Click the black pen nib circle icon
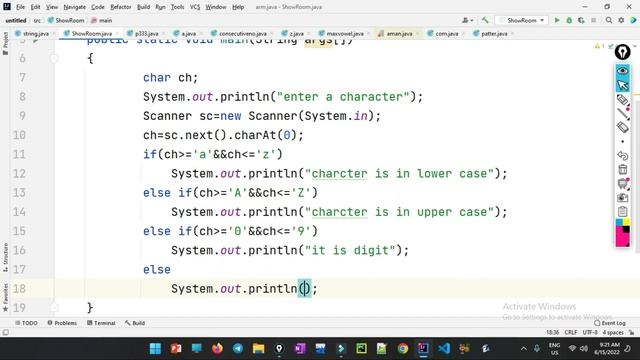 pos(622,52)
